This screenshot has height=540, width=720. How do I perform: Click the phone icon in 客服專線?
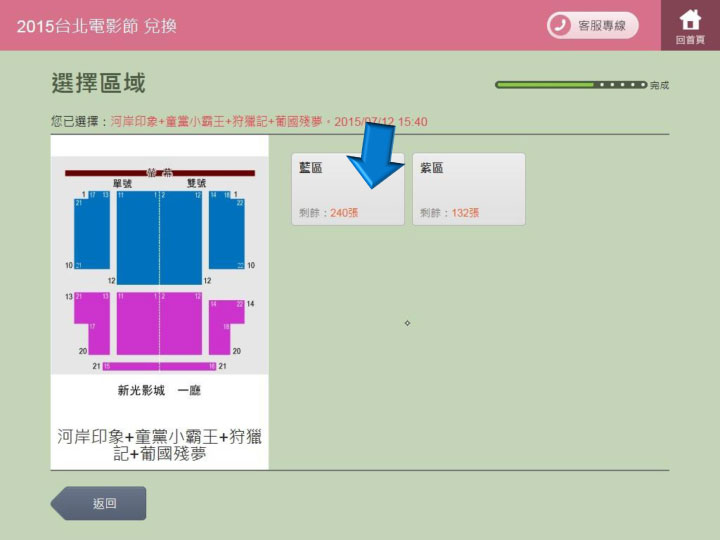click(560, 26)
